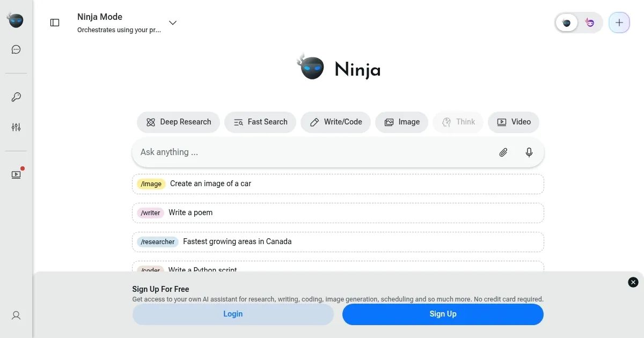Open the settings sliders icon in sidebar

point(16,127)
